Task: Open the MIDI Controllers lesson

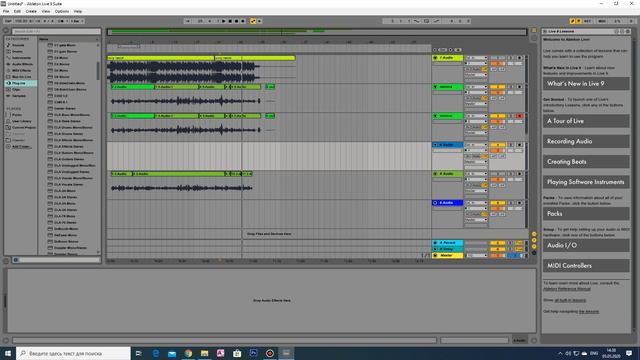Action: (x=586, y=266)
